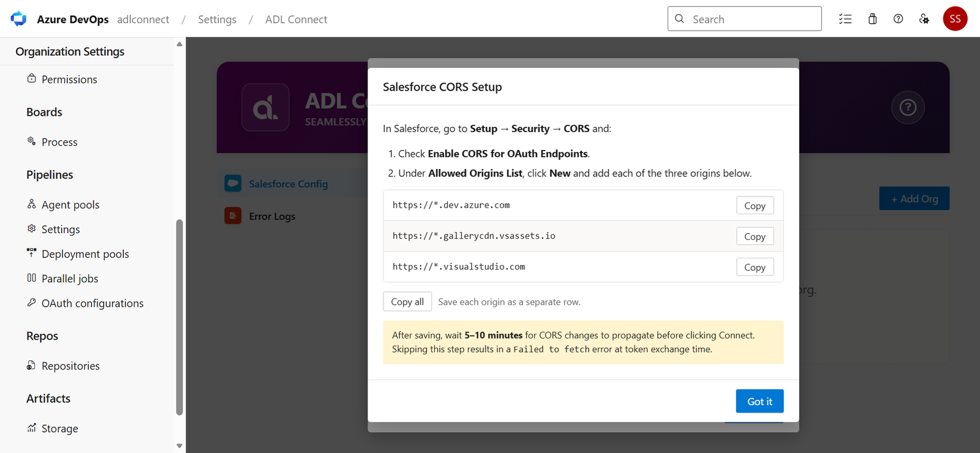
Task: Open the work items list icon in header
Action: point(845,19)
